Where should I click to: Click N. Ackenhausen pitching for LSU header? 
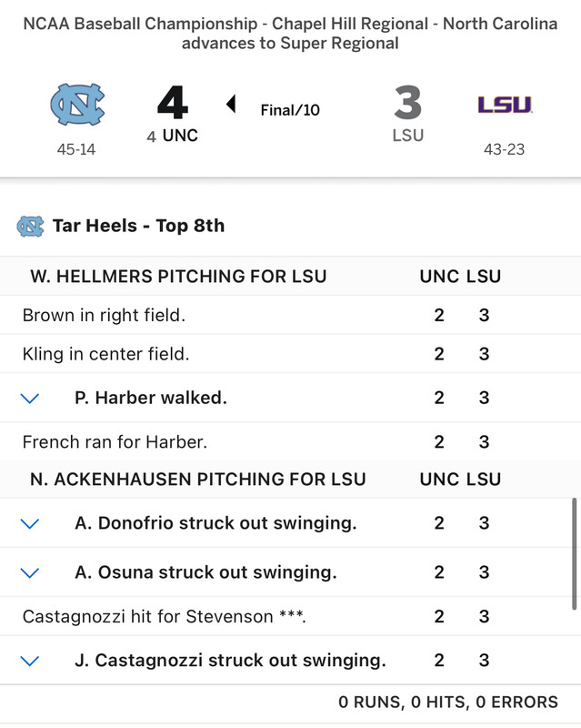tap(198, 479)
